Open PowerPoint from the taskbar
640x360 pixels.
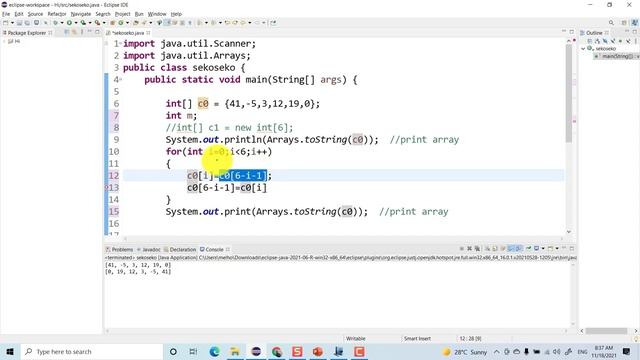tap(318, 351)
